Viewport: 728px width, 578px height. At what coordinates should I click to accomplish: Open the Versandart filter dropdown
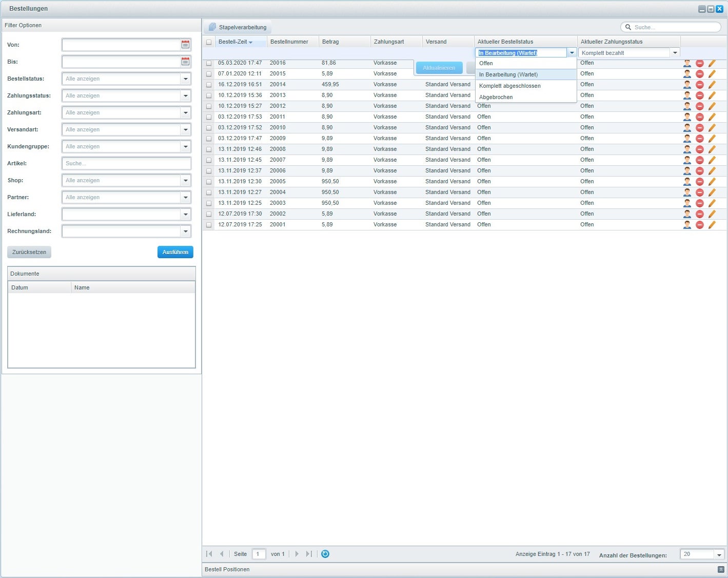[x=186, y=130]
